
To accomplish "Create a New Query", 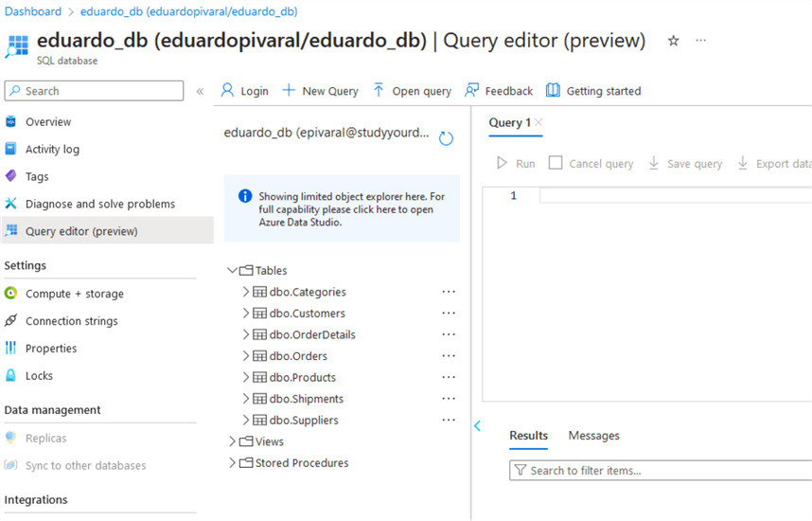I will click(320, 91).
